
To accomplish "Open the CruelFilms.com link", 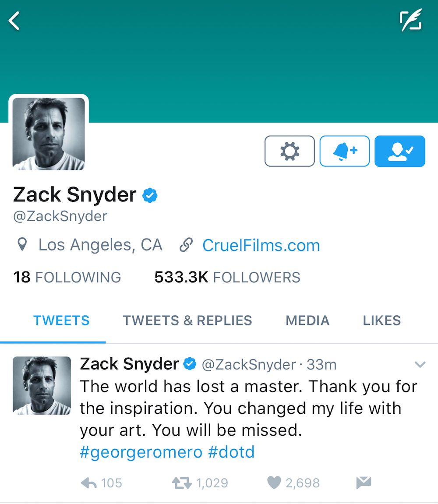I will point(261,245).
